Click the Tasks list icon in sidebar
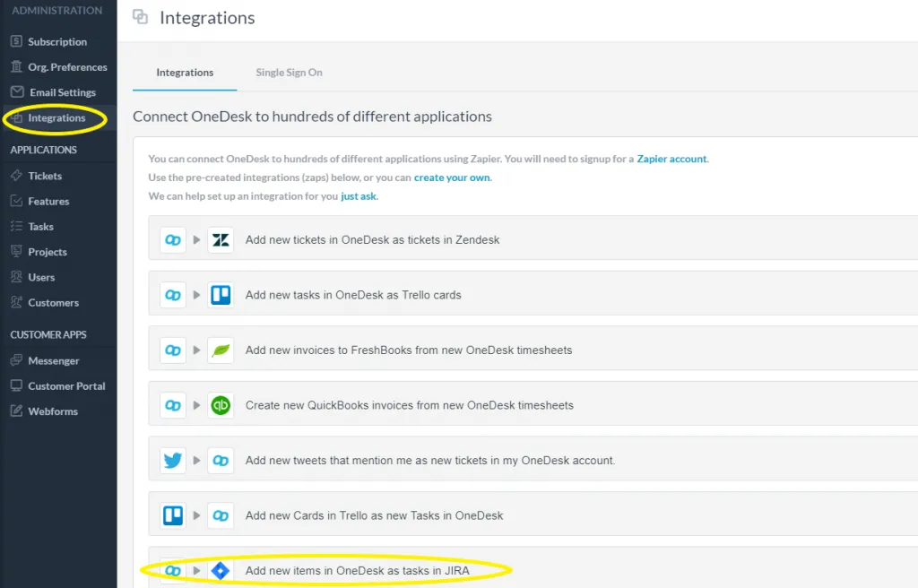 (14, 226)
